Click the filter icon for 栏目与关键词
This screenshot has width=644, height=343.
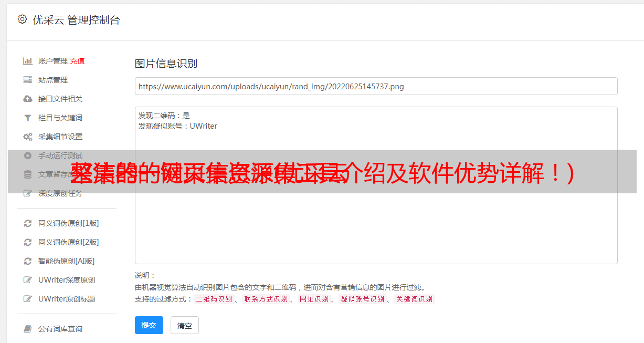point(28,118)
